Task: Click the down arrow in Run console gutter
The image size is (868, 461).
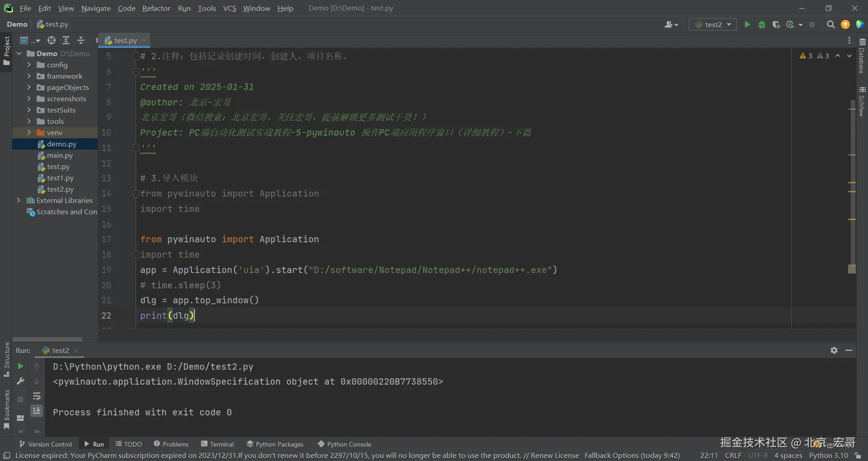Action: (x=37, y=381)
